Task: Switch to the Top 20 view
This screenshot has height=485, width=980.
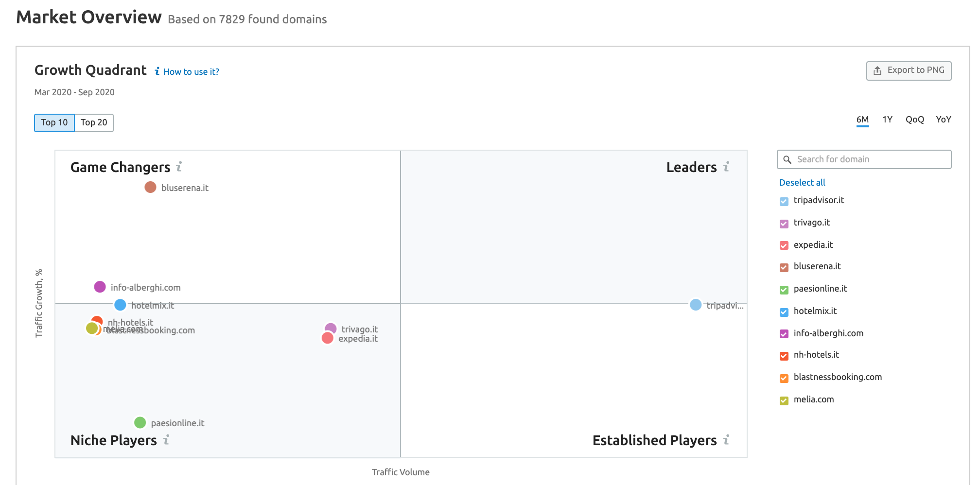Action: [94, 122]
